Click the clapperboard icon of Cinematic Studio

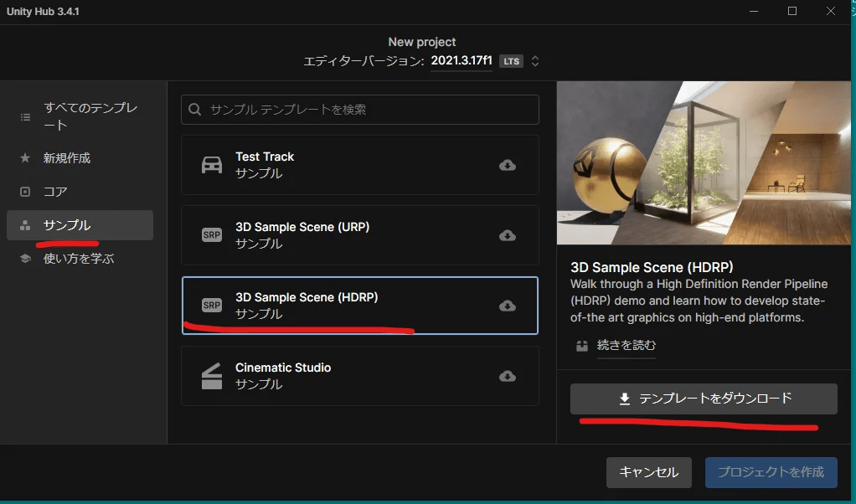(x=212, y=376)
